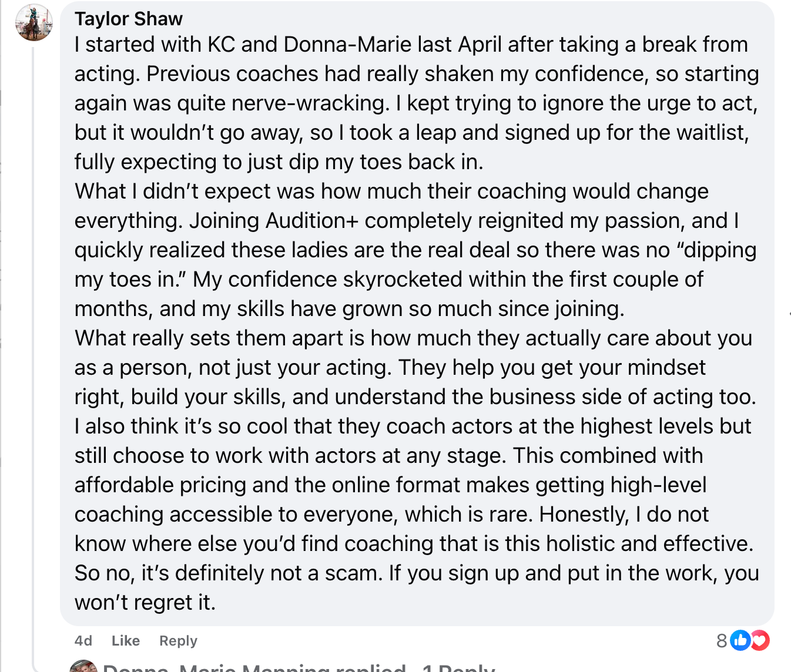Click the phrase "nerve-wracking" in the comment
The width and height of the screenshot is (791, 672).
(x=310, y=103)
